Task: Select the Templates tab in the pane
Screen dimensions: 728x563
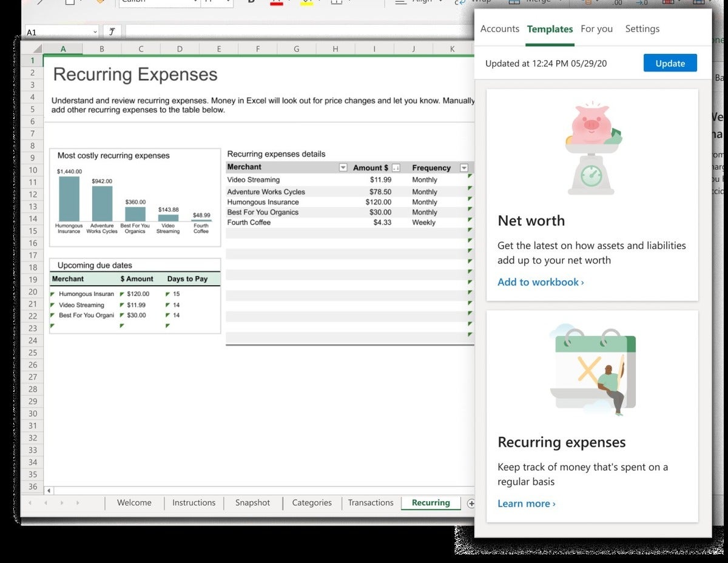Action: pos(550,29)
